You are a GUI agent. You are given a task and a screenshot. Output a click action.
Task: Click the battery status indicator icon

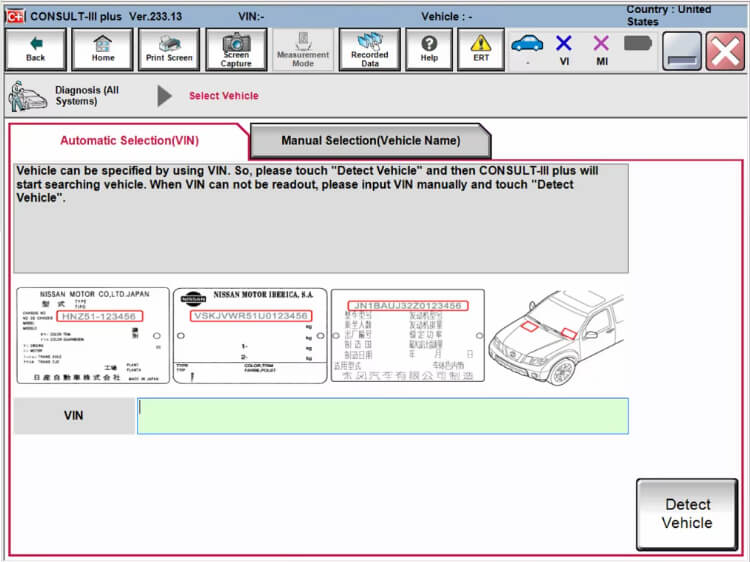(638, 44)
